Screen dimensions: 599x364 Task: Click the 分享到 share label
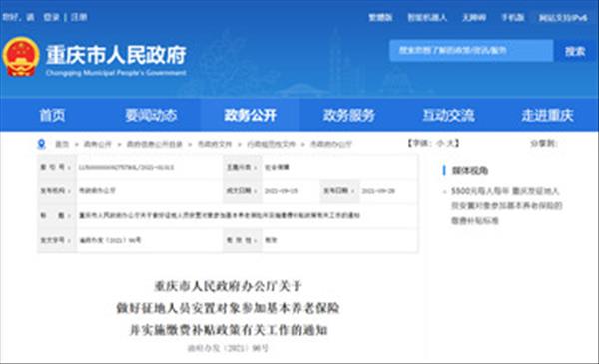(544, 143)
